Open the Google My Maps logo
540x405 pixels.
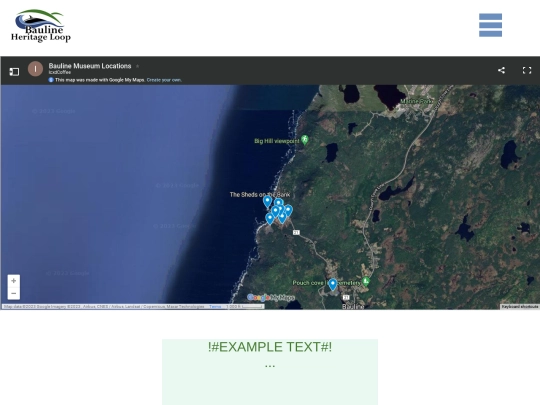(x=271, y=298)
